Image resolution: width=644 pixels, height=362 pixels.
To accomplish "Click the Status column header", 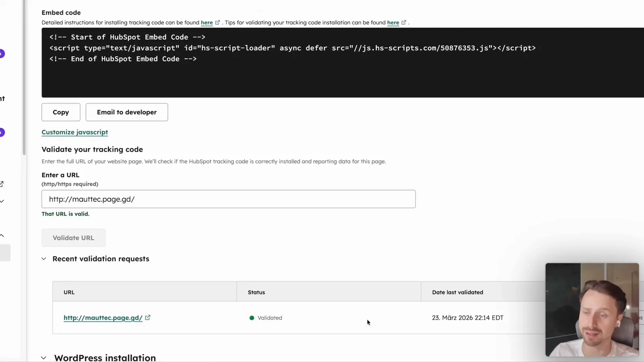I will point(329,292).
